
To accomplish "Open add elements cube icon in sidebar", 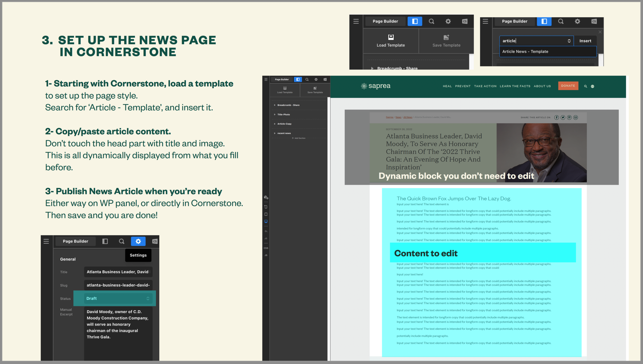I will pyautogui.click(x=266, y=197).
